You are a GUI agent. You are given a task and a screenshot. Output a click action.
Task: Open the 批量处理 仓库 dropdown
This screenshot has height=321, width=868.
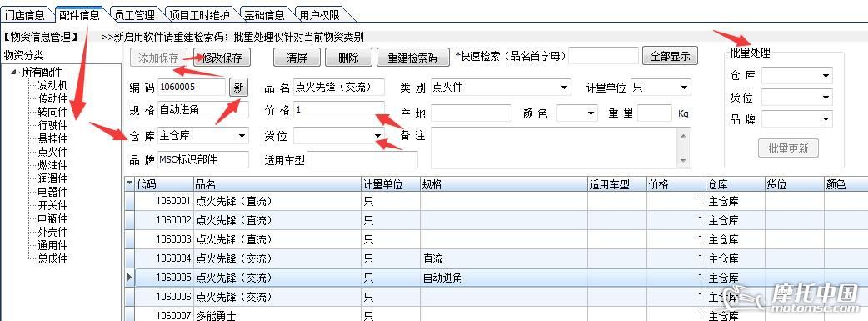click(797, 75)
